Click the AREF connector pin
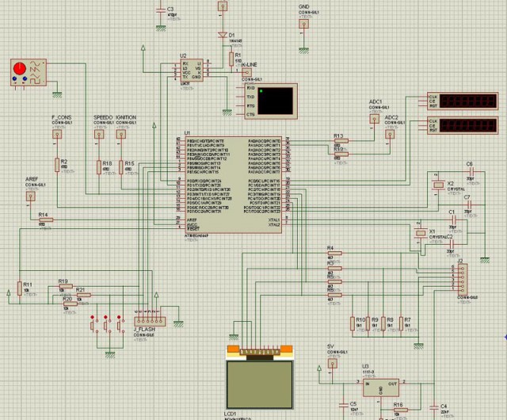This screenshot has width=507, height=420. (x=30, y=196)
